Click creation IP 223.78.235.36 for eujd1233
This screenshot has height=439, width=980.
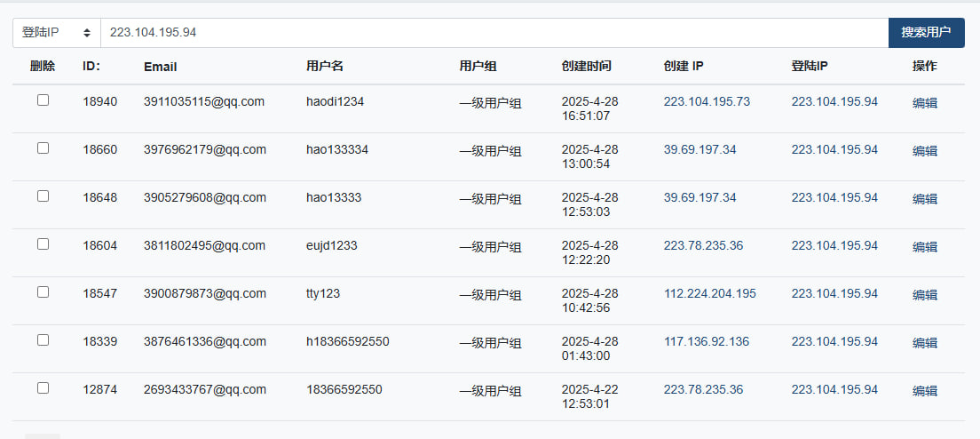click(703, 246)
